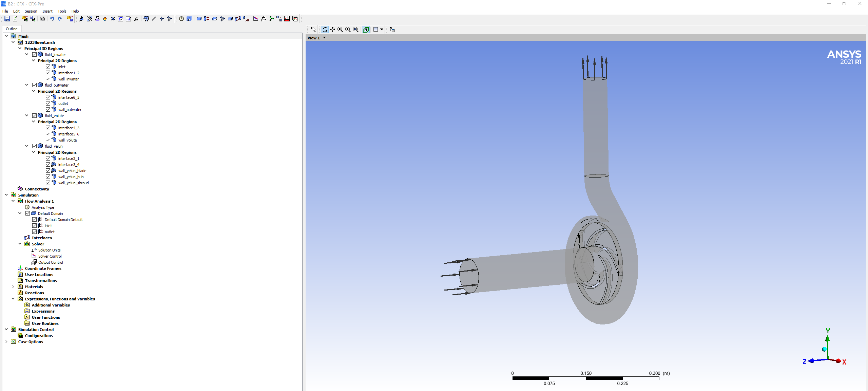Uncheck the fluid_inwater region checkbox

pyautogui.click(x=35, y=55)
